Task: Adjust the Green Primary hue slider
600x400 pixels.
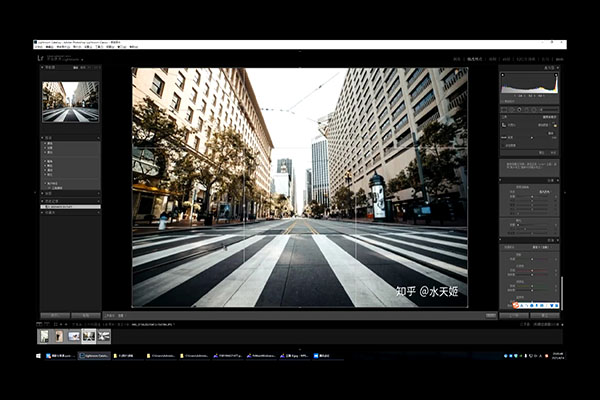Action: [532, 286]
